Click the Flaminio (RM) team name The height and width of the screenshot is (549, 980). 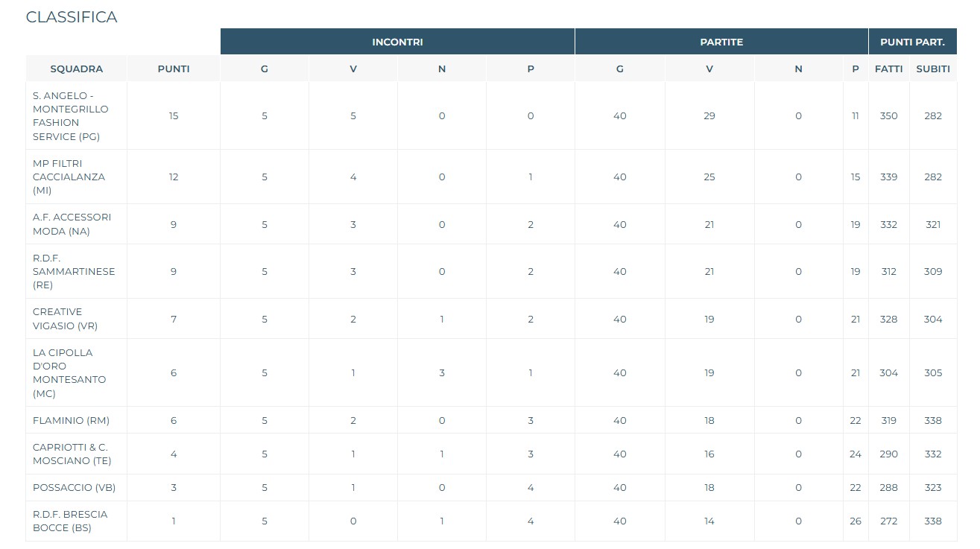71,420
